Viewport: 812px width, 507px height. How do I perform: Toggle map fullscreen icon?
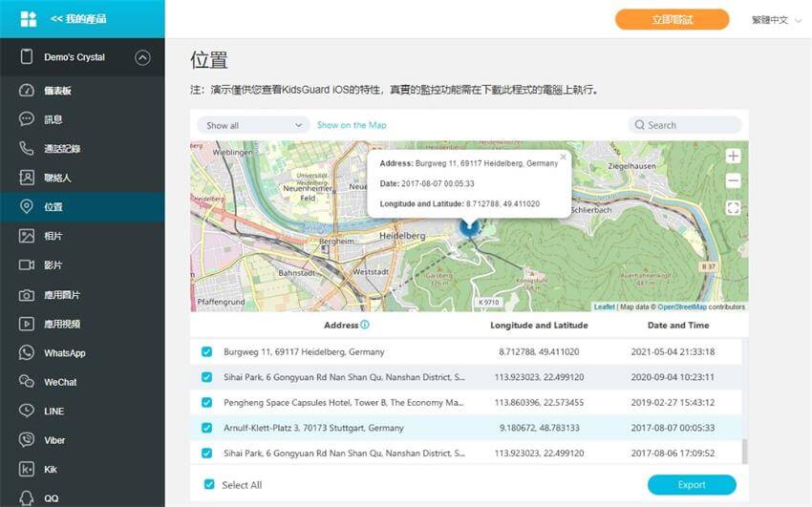tap(733, 208)
